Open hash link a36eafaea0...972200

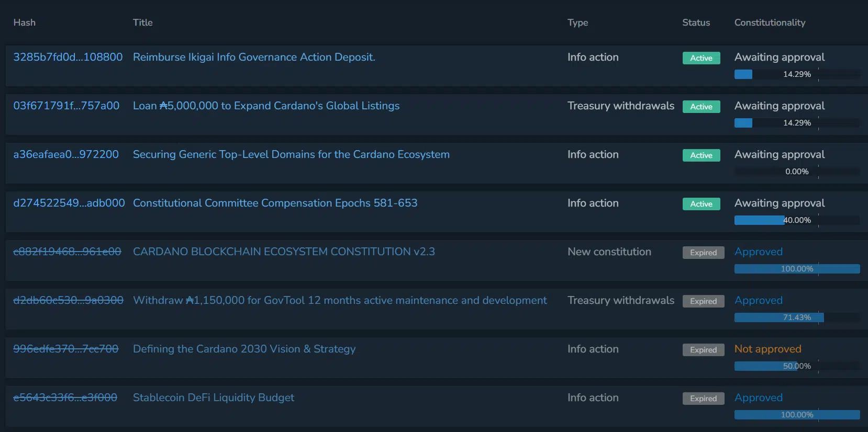tap(66, 154)
